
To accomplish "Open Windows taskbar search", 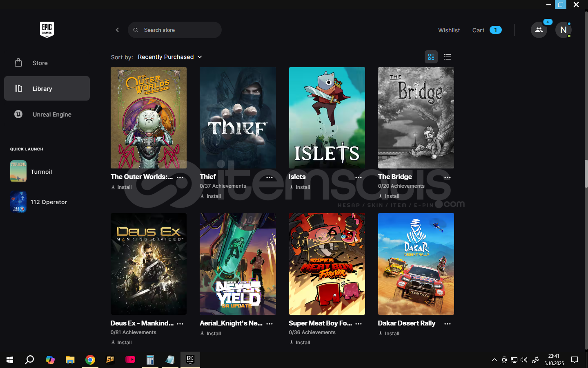I will tap(29, 360).
